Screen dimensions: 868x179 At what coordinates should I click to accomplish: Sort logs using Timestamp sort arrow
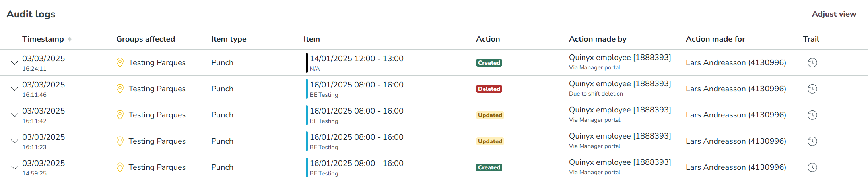click(x=70, y=39)
